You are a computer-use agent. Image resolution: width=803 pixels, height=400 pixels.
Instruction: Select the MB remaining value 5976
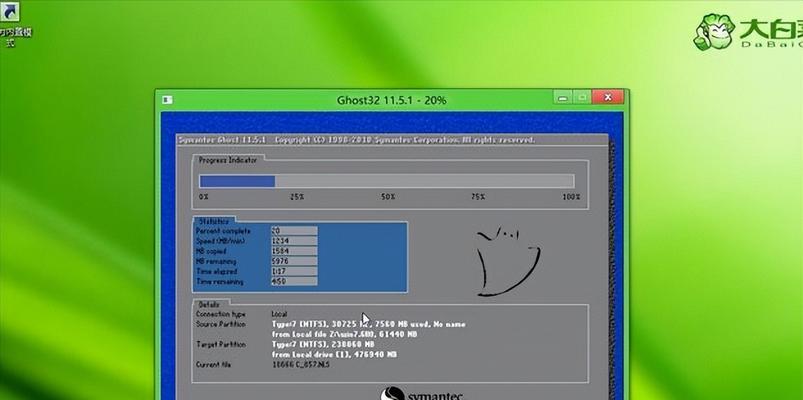[294, 261]
